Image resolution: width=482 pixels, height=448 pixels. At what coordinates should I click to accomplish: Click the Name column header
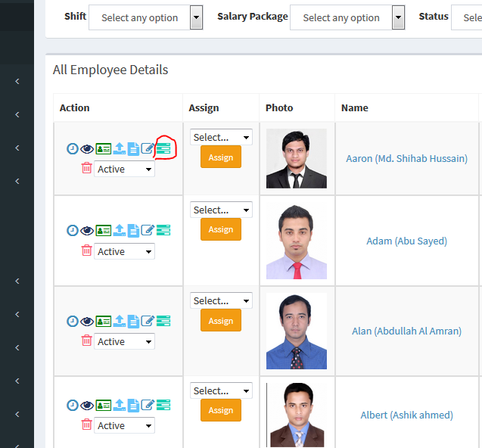click(354, 107)
